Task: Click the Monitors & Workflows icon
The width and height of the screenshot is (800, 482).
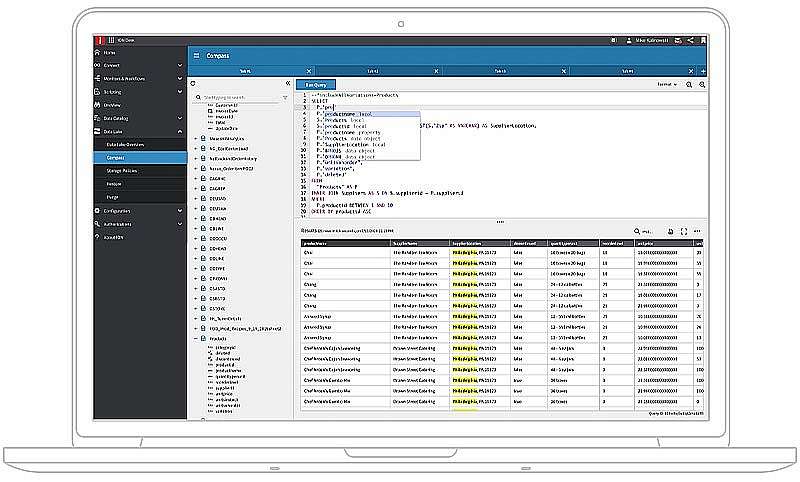Action: [x=97, y=79]
